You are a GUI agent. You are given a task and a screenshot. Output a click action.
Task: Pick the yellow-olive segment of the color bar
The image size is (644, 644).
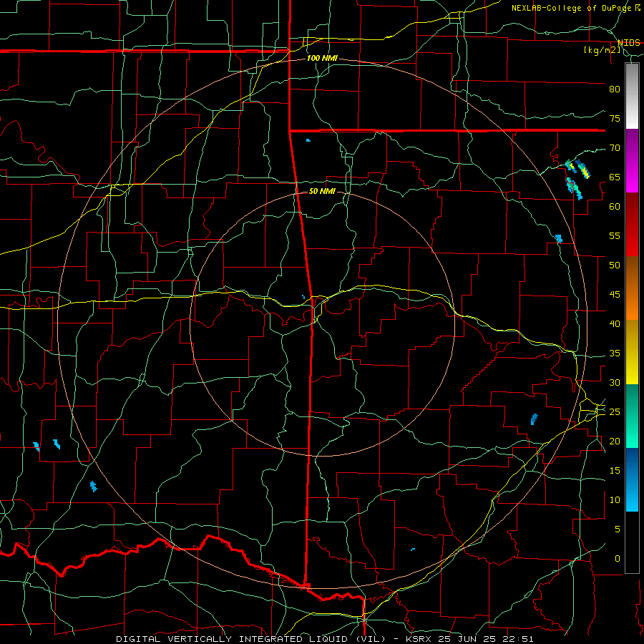632,352
